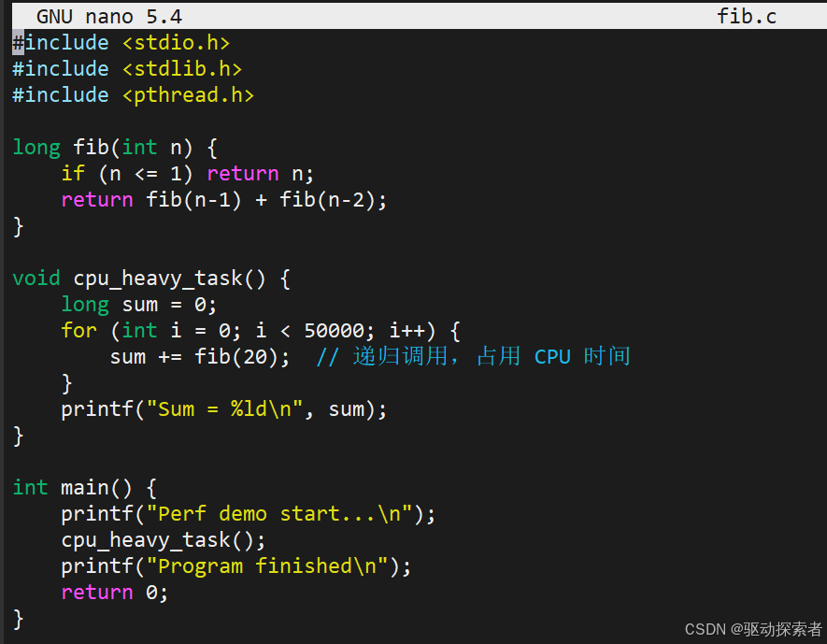Click the #include <pthread.h> line
827x644 pixels.
tap(133, 94)
